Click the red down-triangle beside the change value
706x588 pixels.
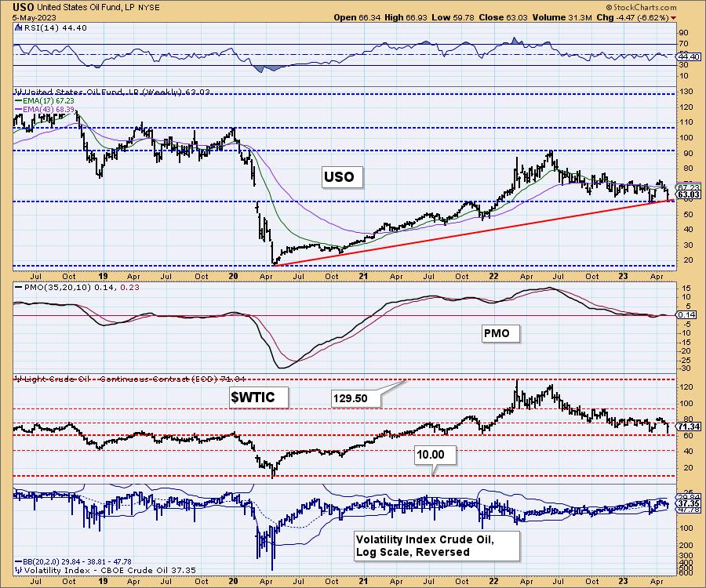tap(673, 18)
